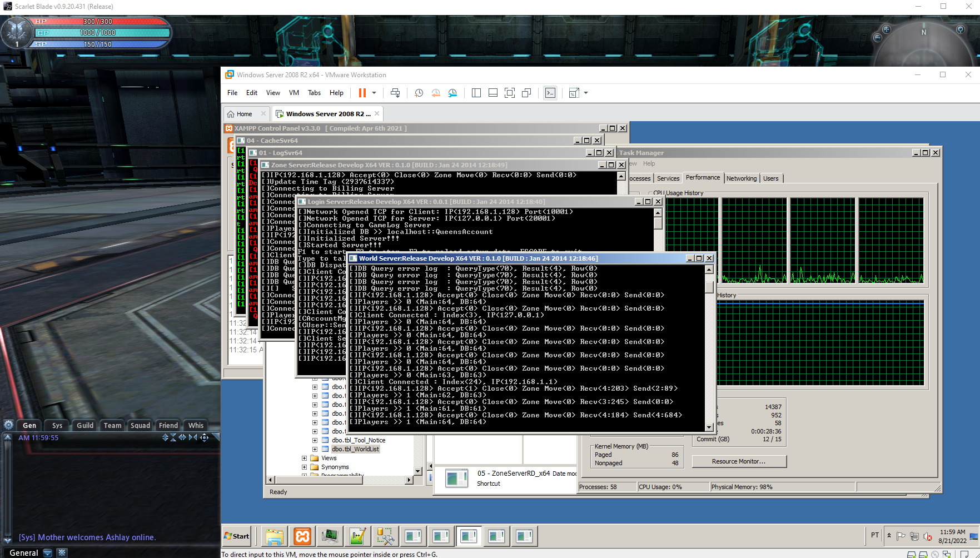
Task: Click the Action Center flag tray icon
Action: (901, 536)
